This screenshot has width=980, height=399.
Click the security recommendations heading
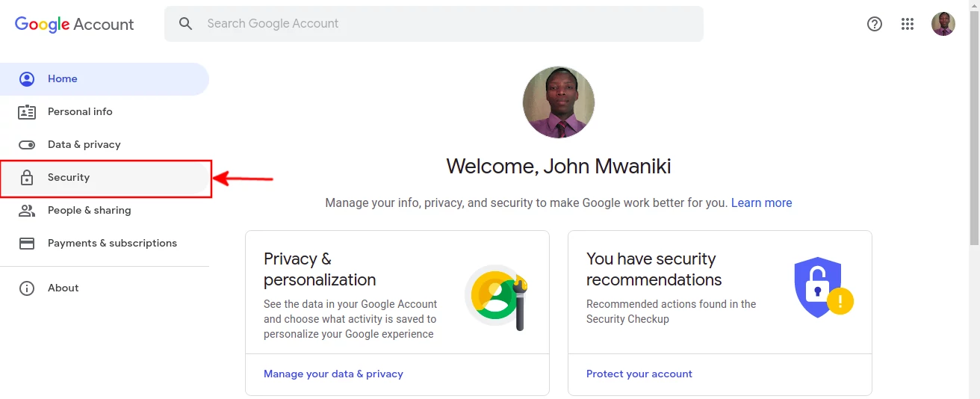point(654,270)
